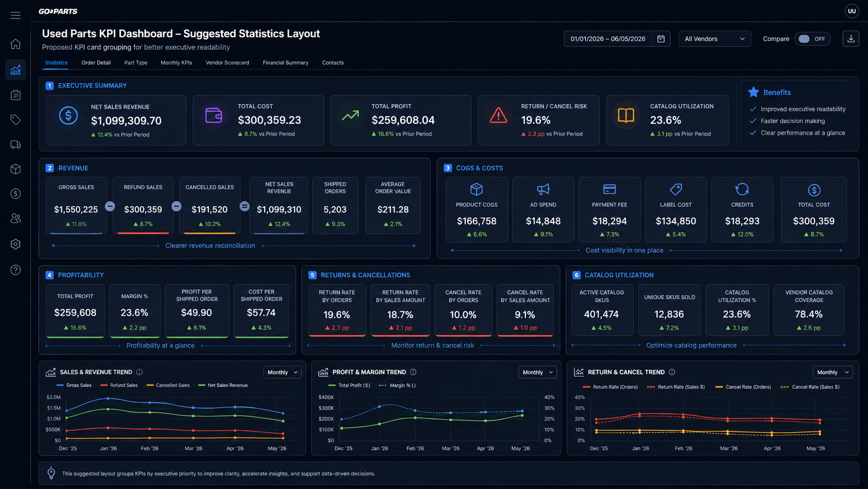This screenshot has height=489, width=868.
Task: Expand the All Vendors dropdown
Action: (x=714, y=39)
